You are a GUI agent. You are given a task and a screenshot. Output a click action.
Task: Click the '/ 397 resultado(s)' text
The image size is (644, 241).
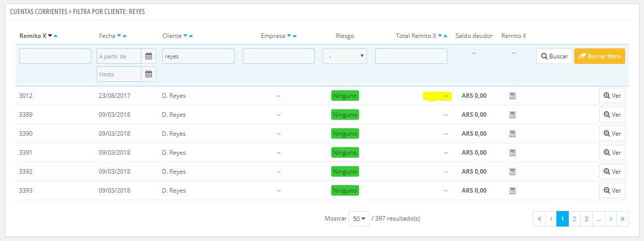coord(395,219)
